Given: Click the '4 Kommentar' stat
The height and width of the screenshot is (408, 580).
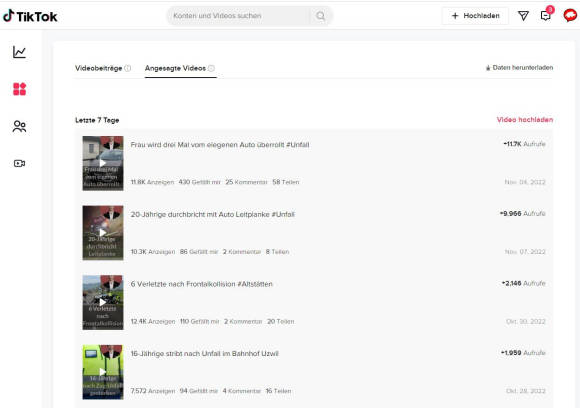Looking at the screenshot, I should [242, 391].
